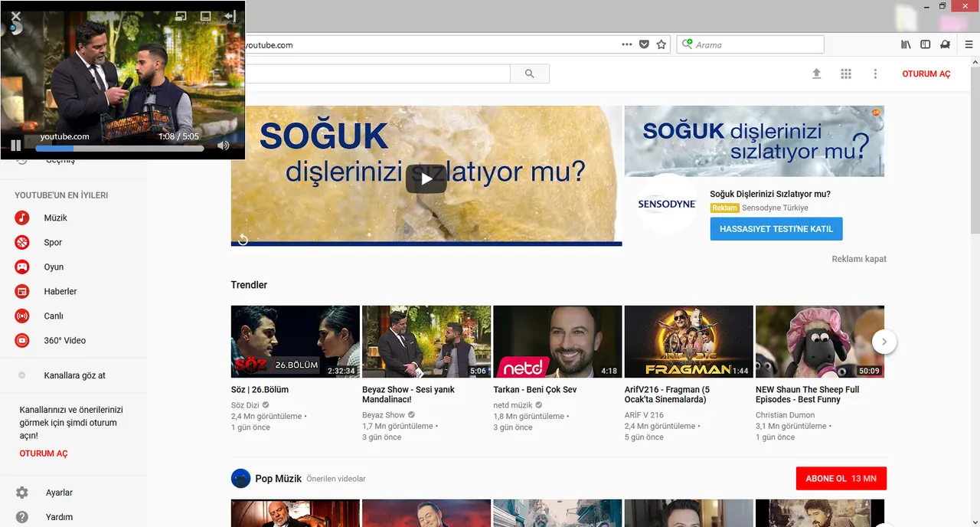This screenshot has height=527, width=980.
Task: Click Sensodyne Türkiye advertiser name
Action: coord(775,208)
